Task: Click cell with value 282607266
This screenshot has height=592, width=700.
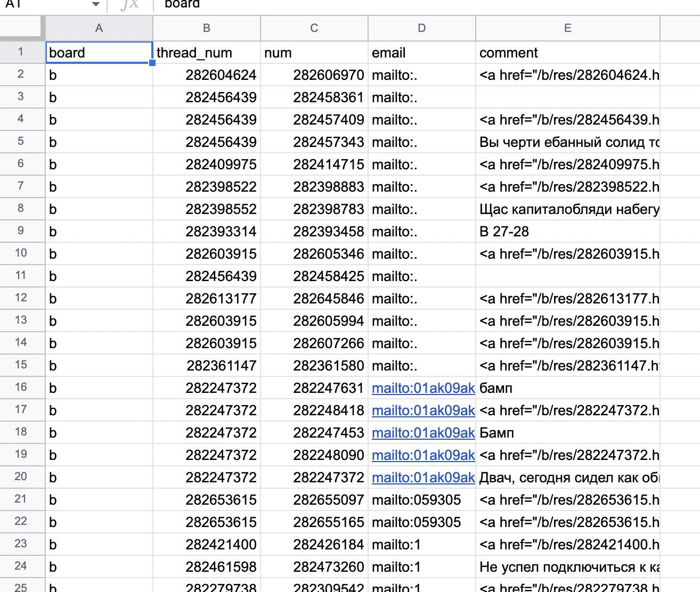Action: tap(314, 343)
